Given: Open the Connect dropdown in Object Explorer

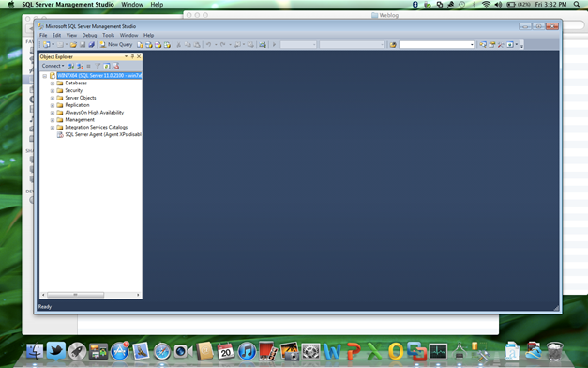Looking at the screenshot, I should coord(53,66).
